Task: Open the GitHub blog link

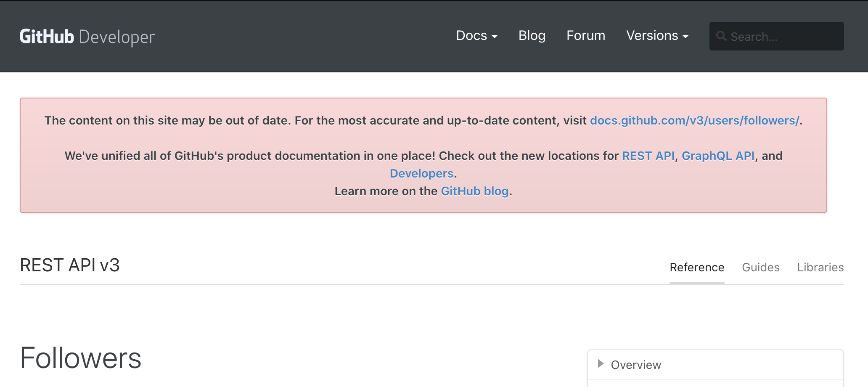Action: pyautogui.click(x=475, y=191)
